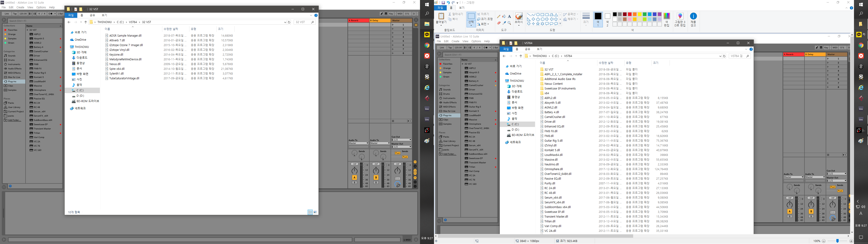Solo A Reverb track beside 32 VST window
The height and width of the screenshot is (244, 868).
(354, 182)
